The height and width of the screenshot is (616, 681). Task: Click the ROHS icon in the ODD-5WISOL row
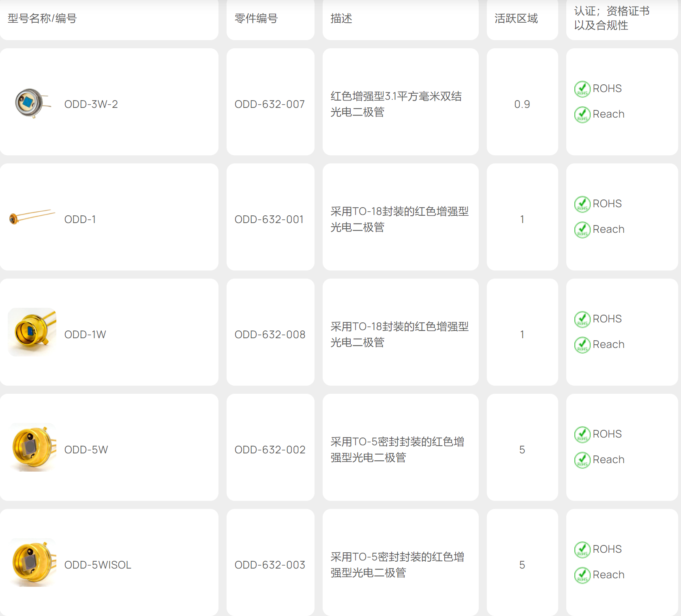click(582, 549)
